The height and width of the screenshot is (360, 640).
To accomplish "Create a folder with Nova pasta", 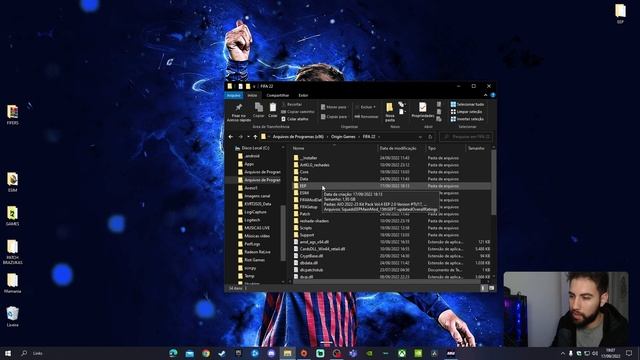I will click(x=390, y=111).
